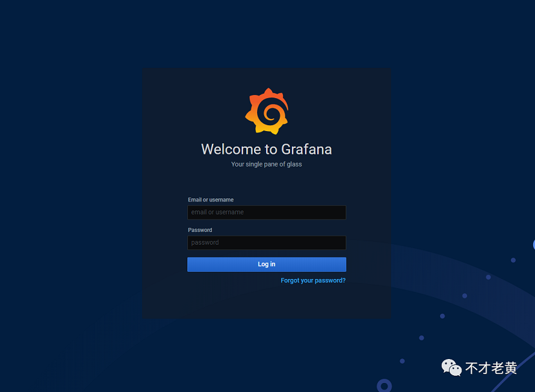Click the blue Log in button
This screenshot has height=392, width=535.
266,264
